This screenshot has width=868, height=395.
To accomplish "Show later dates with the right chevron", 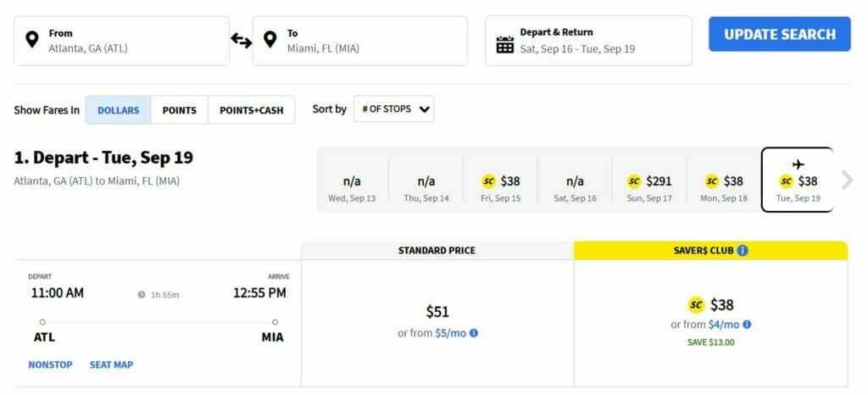I will [847, 180].
